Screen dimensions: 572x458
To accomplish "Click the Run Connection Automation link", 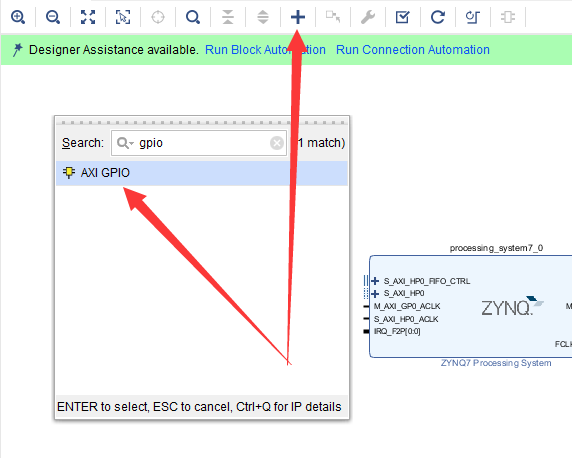I will coord(413,50).
